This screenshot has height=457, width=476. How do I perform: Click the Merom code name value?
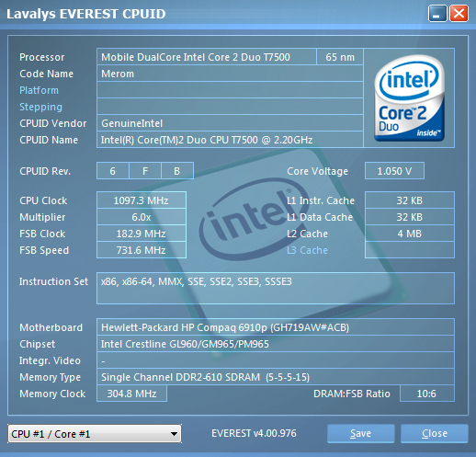230,74
